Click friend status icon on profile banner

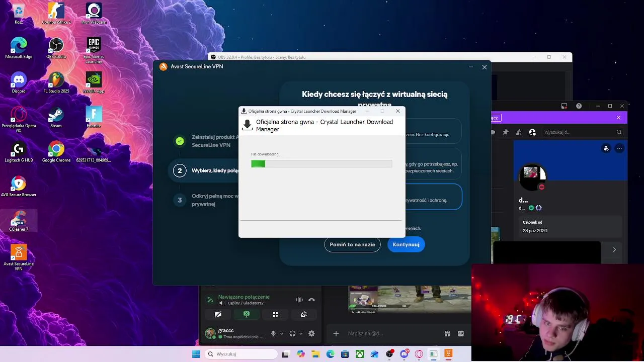point(606,148)
